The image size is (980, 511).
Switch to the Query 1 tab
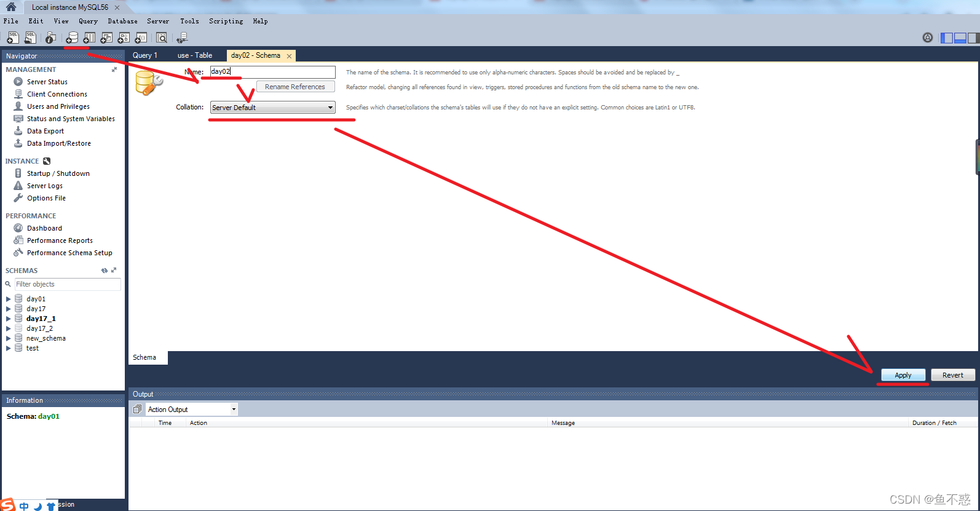[145, 55]
